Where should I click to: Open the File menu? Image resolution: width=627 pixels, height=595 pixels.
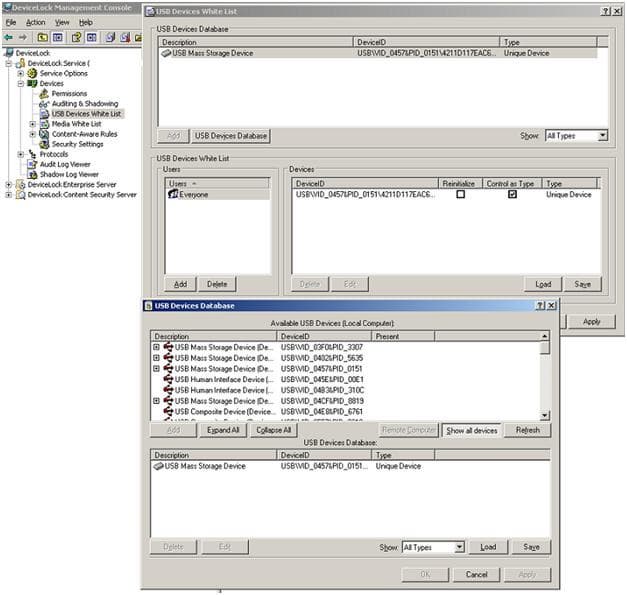pos(11,22)
